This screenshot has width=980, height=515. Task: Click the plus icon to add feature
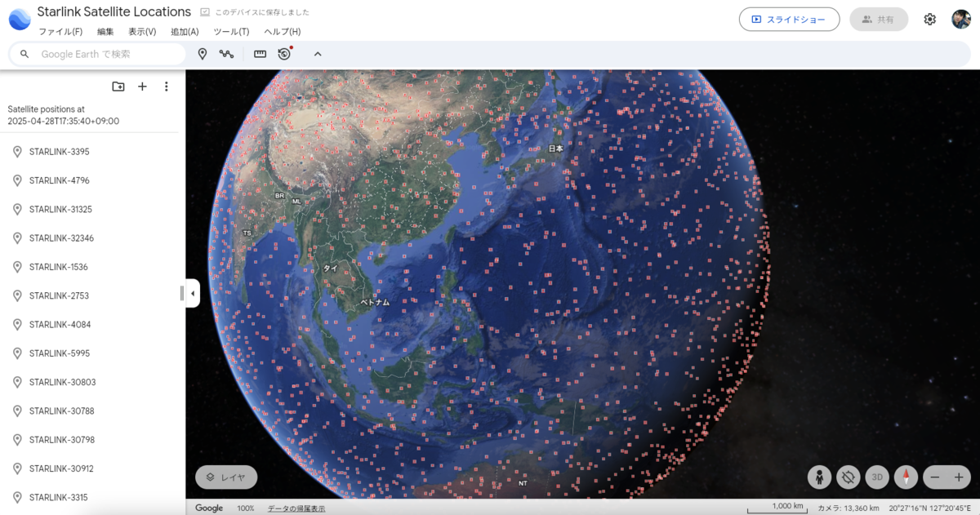click(x=142, y=87)
